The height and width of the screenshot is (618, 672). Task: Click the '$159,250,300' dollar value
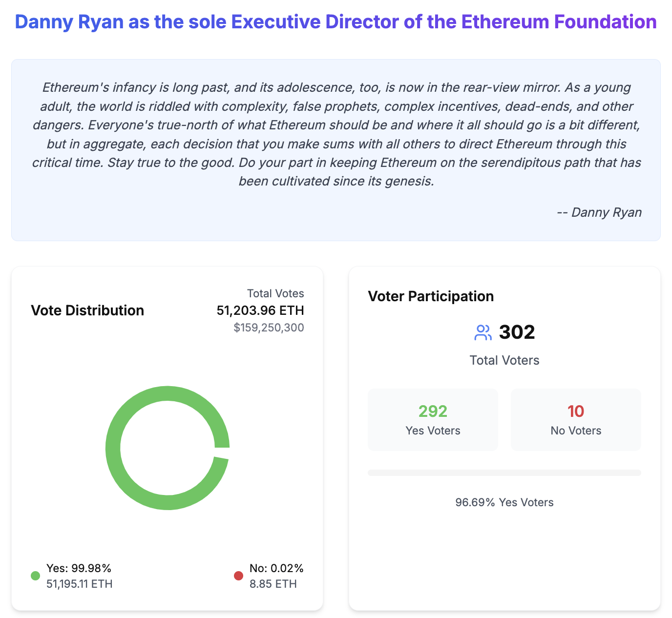tap(269, 328)
